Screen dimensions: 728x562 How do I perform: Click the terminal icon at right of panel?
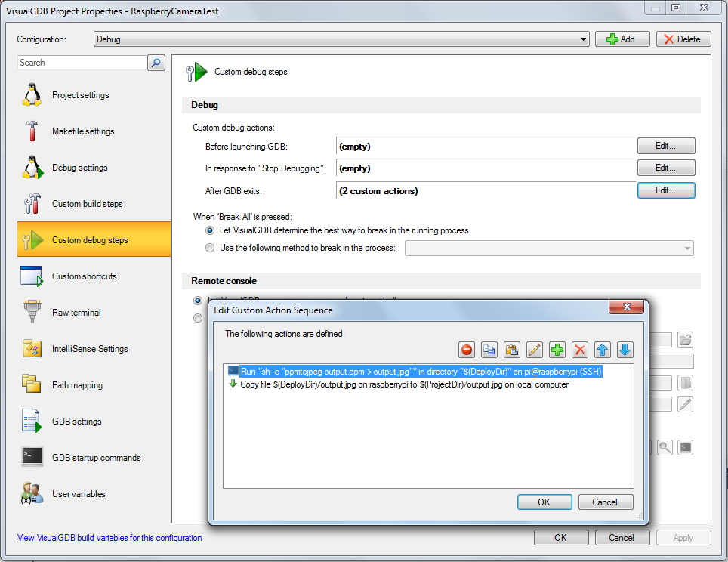tap(685, 448)
